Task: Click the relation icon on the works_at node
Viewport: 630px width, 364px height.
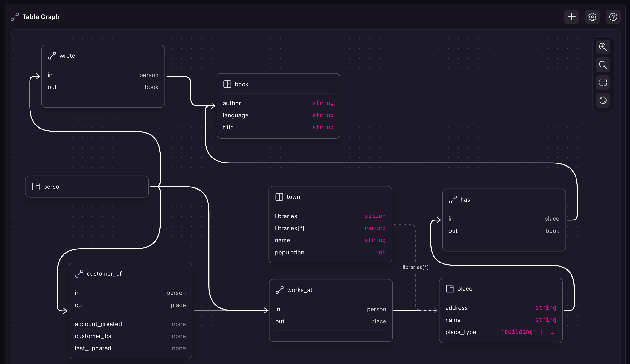Action: [280, 290]
